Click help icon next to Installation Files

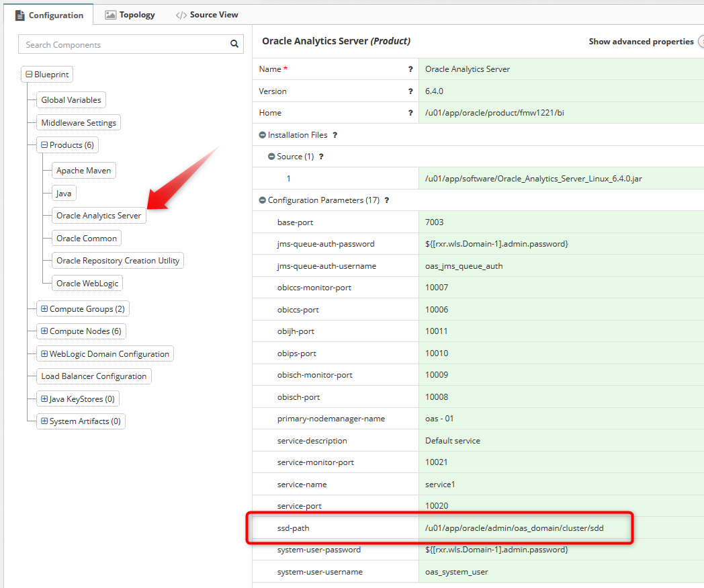pyautogui.click(x=335, y=135)
